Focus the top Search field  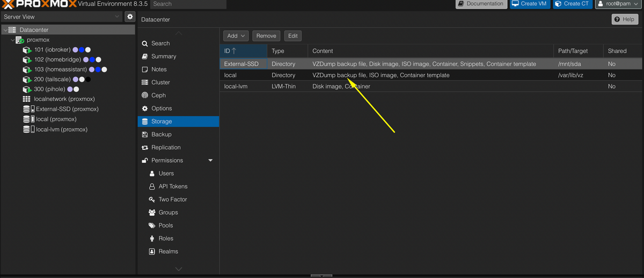point(188,4)
